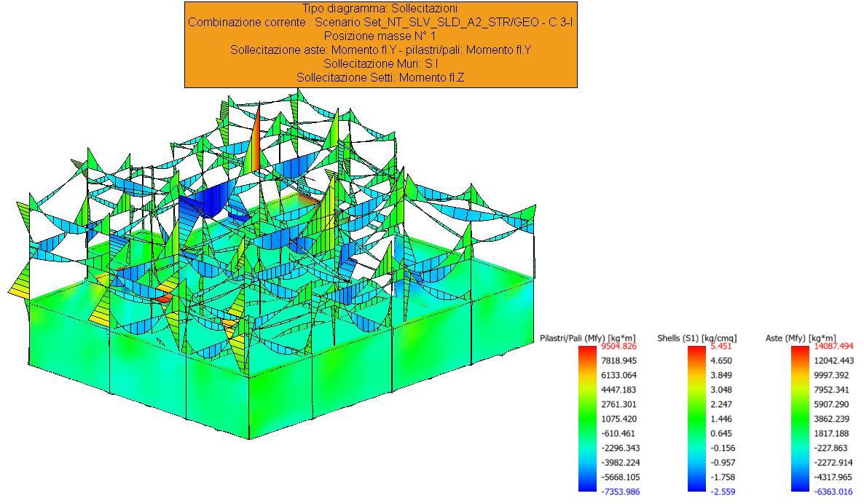Click the red Aste maximum 14087.494
The width and height of the screenshot is (864, 504).
click(x=833, y=346)
